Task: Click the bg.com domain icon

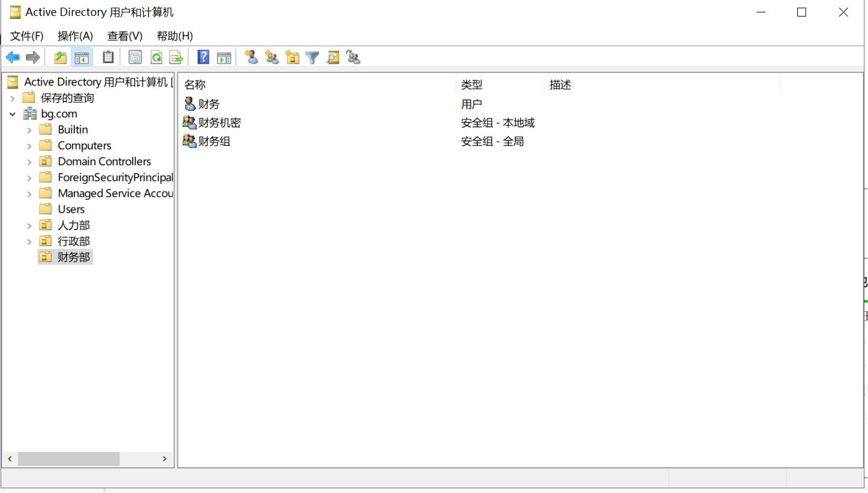Action: (x=30, y=114)
